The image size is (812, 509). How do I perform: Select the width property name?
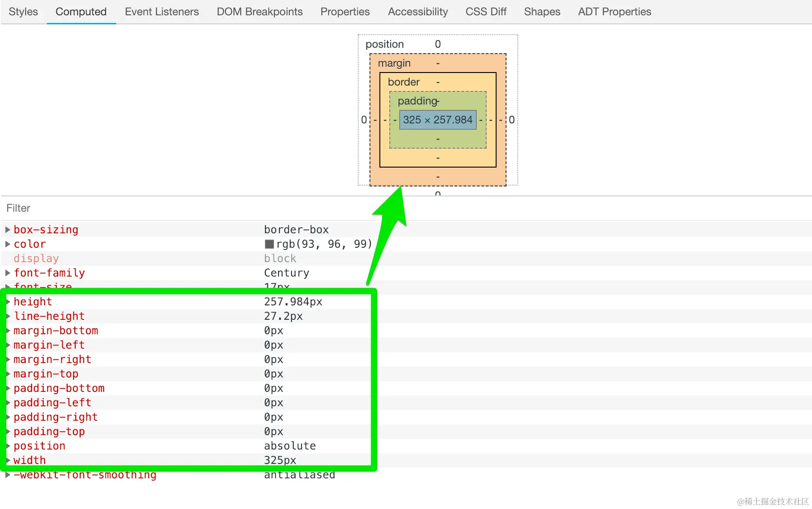tap(30, 460)
